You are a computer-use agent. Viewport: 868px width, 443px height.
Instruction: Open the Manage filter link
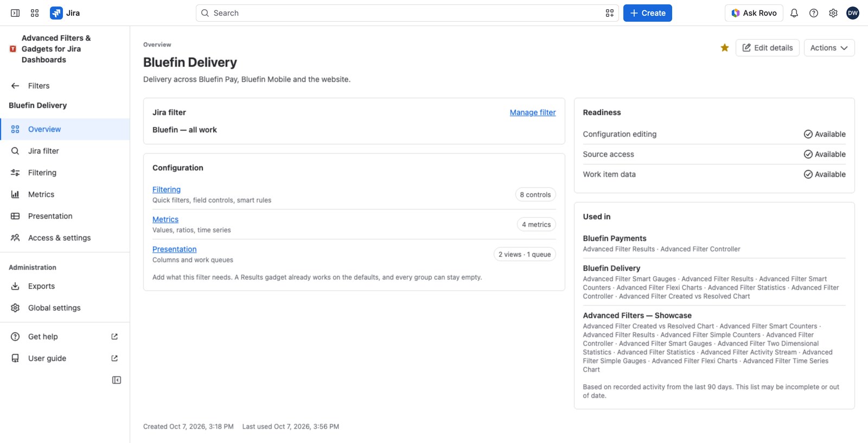(x=533, y=112)
